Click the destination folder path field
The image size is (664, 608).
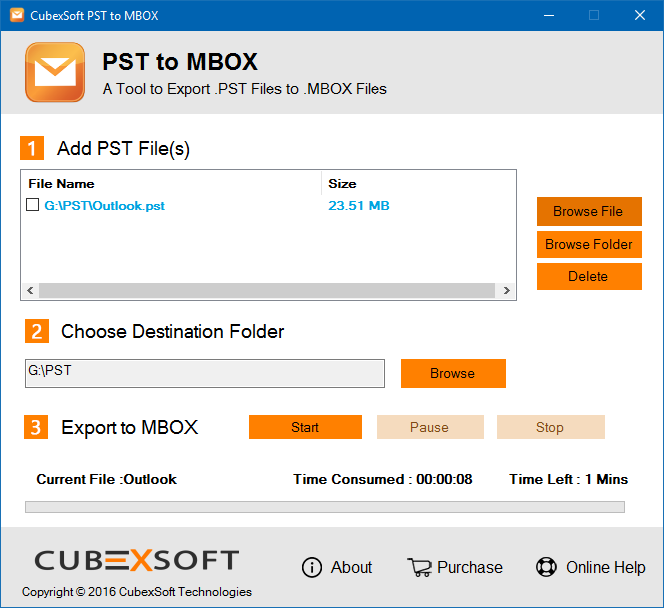coord(204,373)
